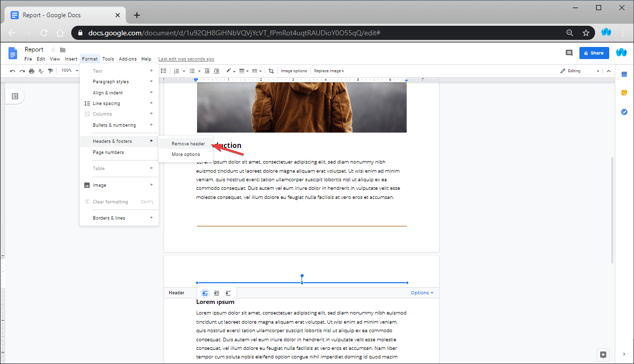Image resolution: width=634 pixels, height=364 pixels.
Task: Toggle the numbered list icon
Action: [176, 71]
